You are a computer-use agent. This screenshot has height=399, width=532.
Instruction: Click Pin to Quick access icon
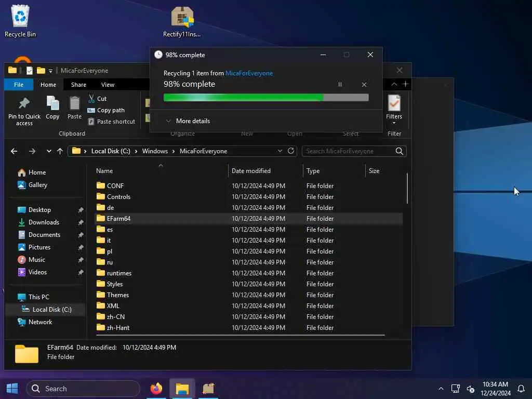(x=24, y=111)
